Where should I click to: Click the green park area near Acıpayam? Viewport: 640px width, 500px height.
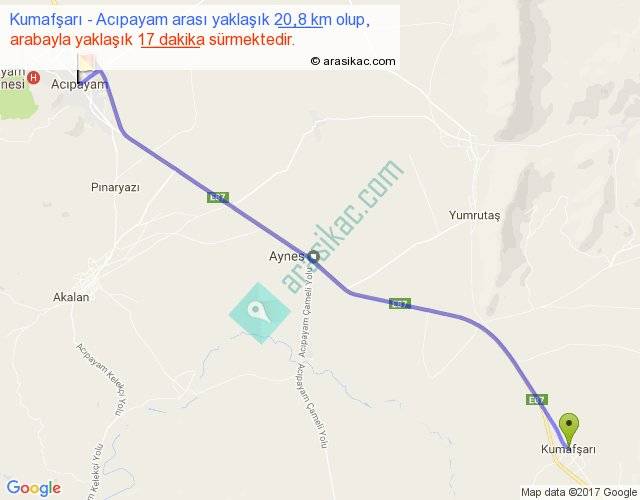(17, 102)
